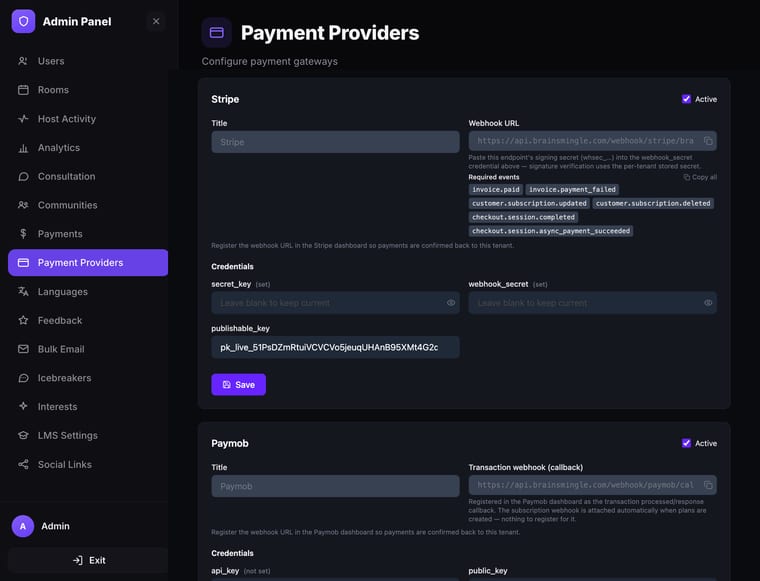The height and width of the screenshot is (581, 760).
Task: Close the sidebar with the X button
Action: tap(156, 21)
